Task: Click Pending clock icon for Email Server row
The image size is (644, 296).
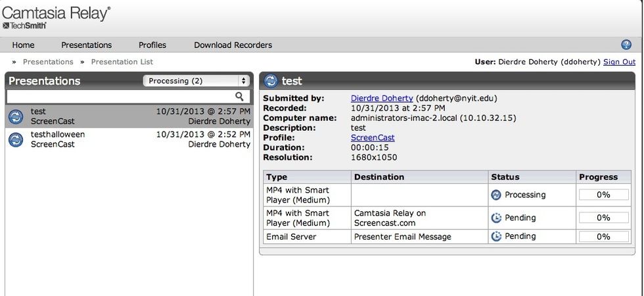Action: pos(497,236)
